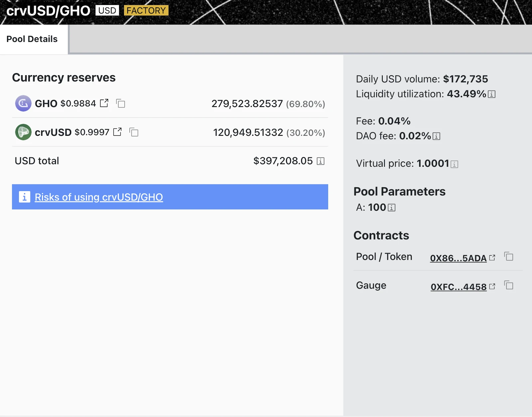The width and height of the screenshot is (532, 417).
Task: Copy GHO token address icon
Action: tap(120, 104)
